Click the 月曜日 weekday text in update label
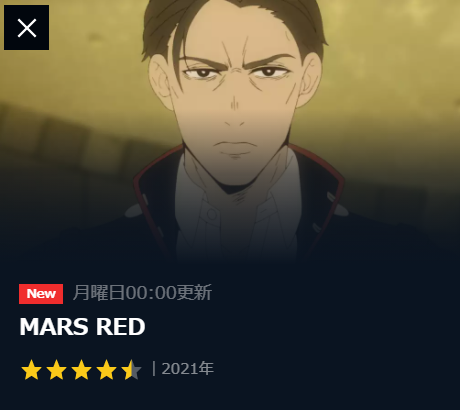 (x=99, y=293)
